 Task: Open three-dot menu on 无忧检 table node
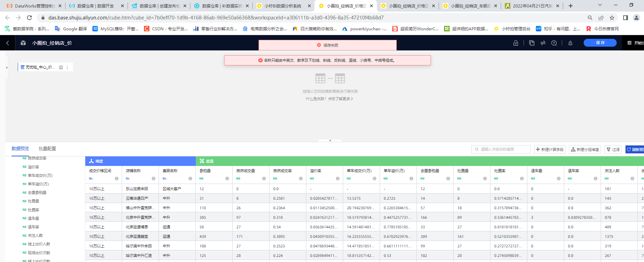67,67
